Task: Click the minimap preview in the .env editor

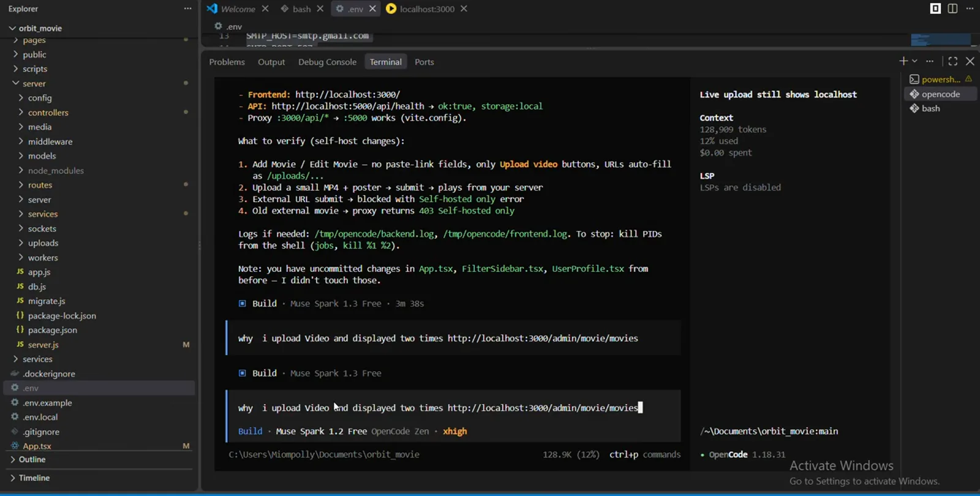Action: pos(941,40)
